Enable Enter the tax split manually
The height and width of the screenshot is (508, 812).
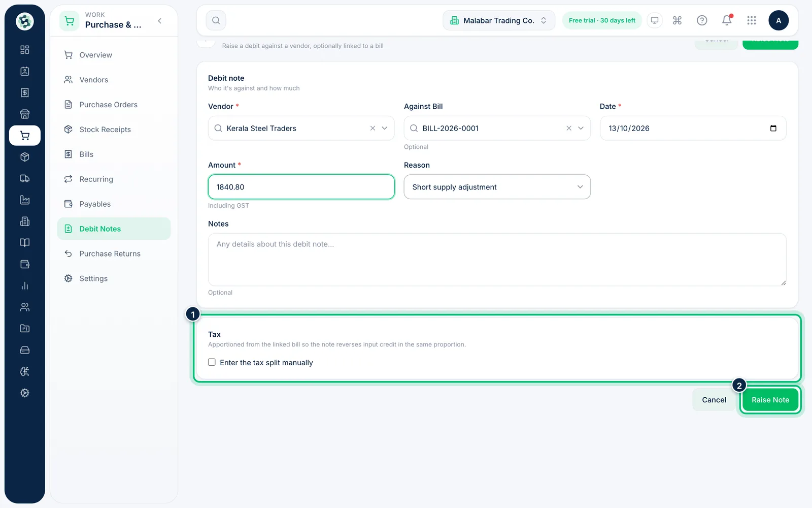[212, 362]
